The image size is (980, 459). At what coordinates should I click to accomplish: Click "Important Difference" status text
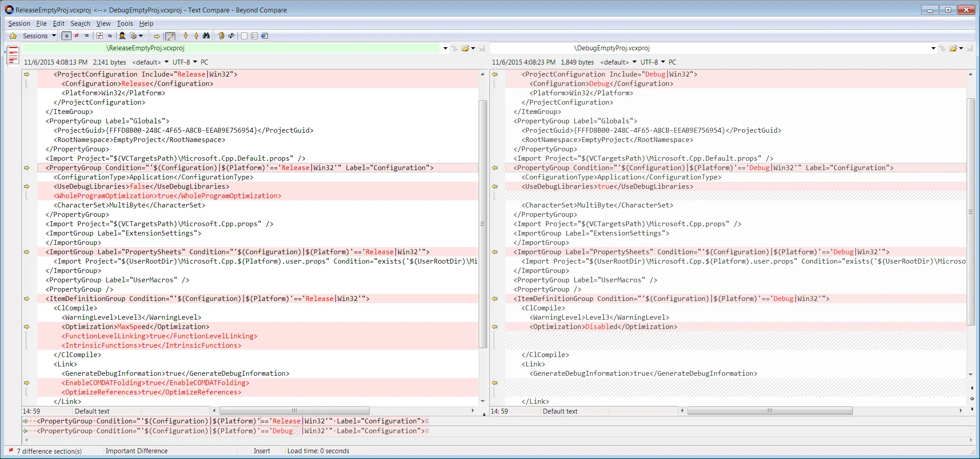(137, 451)
